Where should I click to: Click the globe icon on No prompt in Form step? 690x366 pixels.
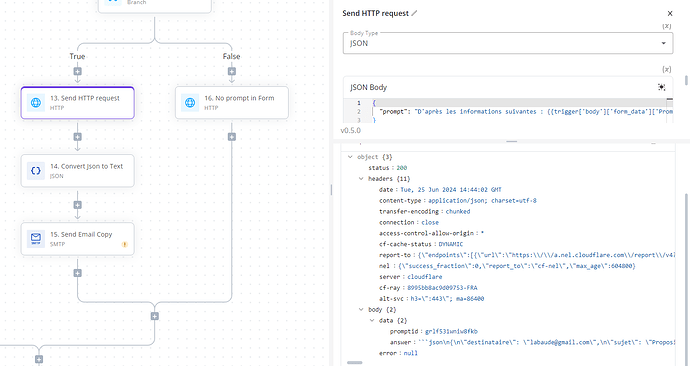pos(190,103)
